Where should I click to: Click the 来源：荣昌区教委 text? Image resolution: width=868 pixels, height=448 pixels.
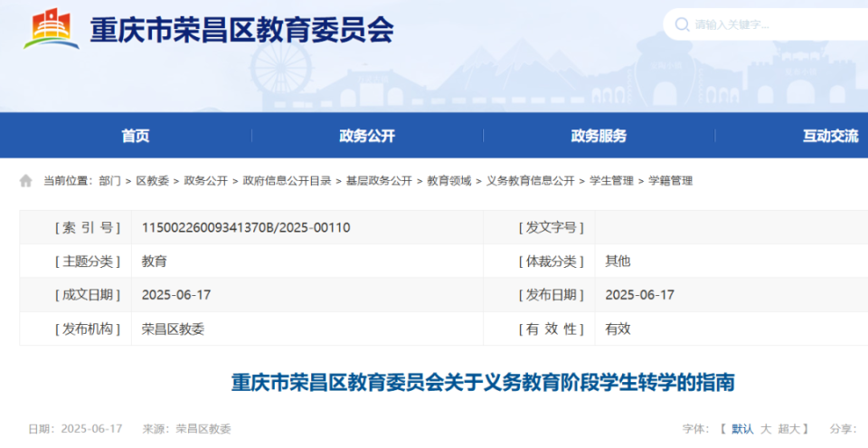(x=186, y=429)
